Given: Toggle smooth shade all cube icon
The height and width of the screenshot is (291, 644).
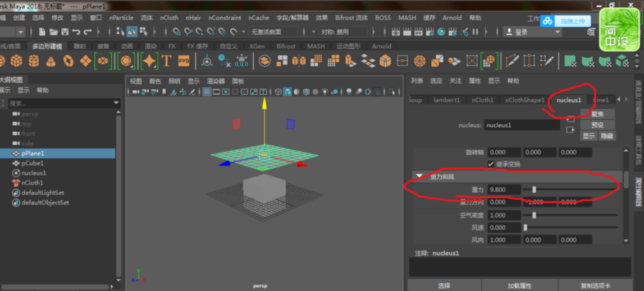Looking at the screenshot, I should coord(287,91).
